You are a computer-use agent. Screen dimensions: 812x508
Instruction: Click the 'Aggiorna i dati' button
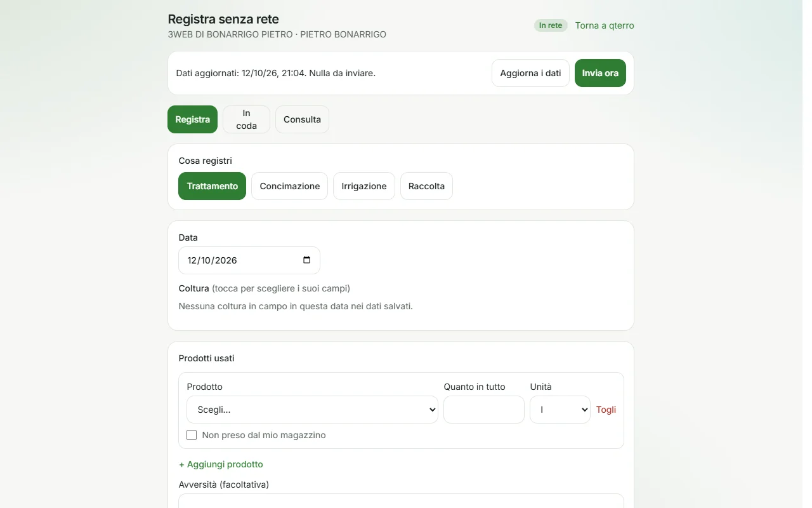point(530,73)
